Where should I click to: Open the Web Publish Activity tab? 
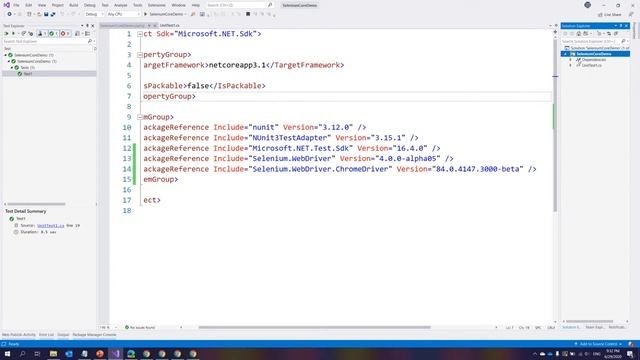click(19, 335)
